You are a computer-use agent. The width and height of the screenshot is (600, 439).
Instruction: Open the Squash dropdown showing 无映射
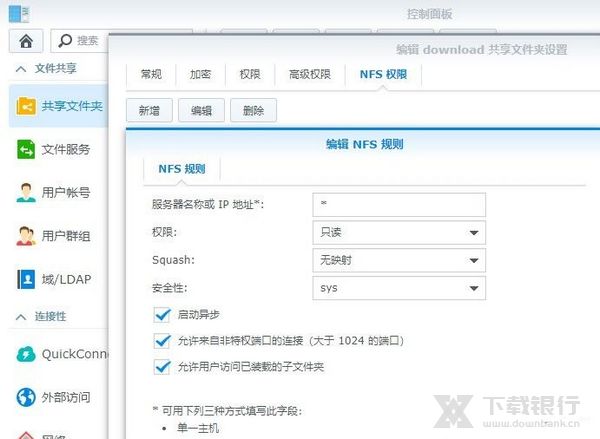[398, 260]
